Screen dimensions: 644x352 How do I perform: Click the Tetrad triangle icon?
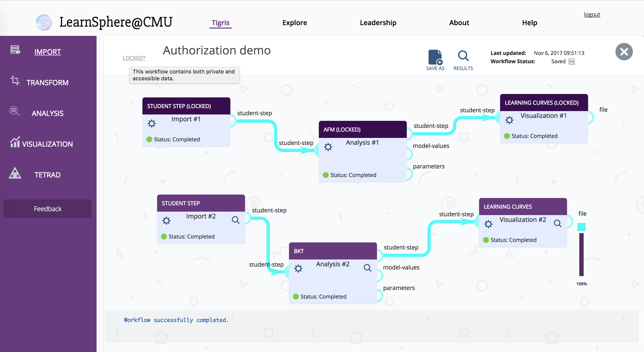[x=15, y=173]
